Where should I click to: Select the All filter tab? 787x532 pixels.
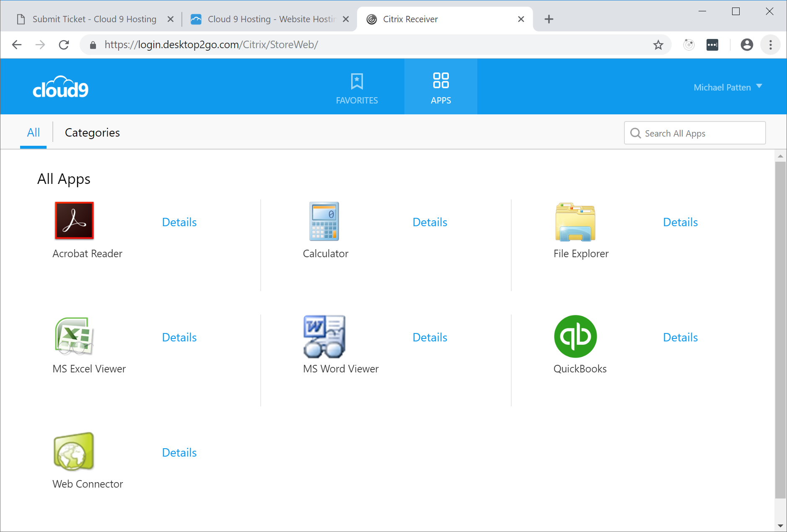(x=34, y=132)
